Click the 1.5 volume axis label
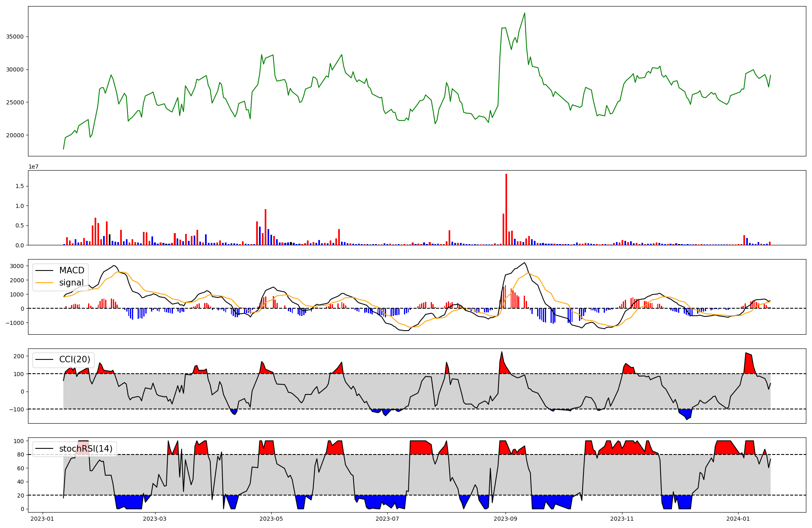 (19, 186)
